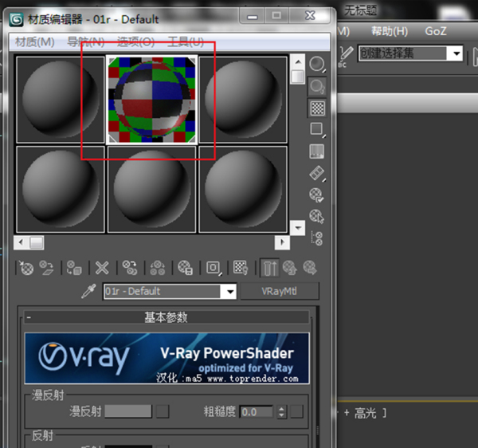The width and height of the screenshot is (478, 448).
Task: Toggle the checkered Background icon
Action: pyautogui.click(x=317, y=108)
